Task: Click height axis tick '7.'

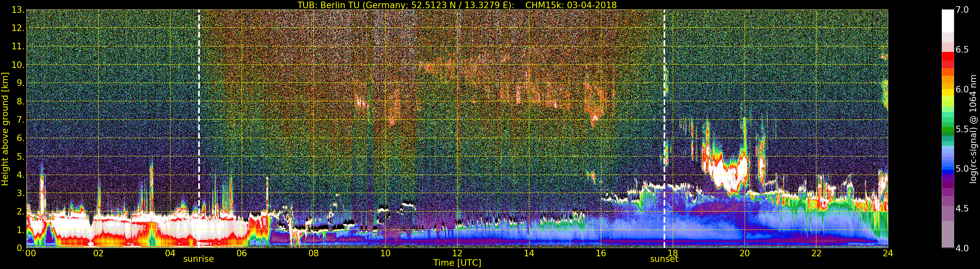Action: coord(21,120)
